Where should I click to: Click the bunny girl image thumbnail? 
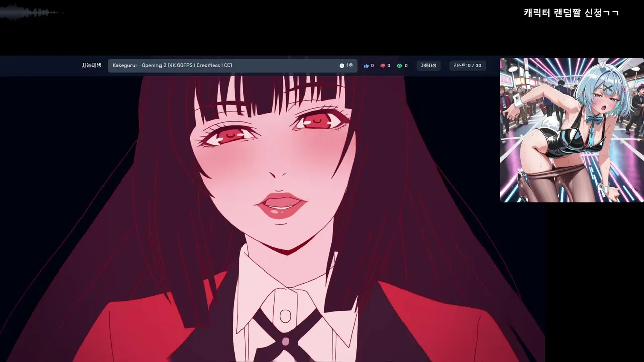pos(572,130)
